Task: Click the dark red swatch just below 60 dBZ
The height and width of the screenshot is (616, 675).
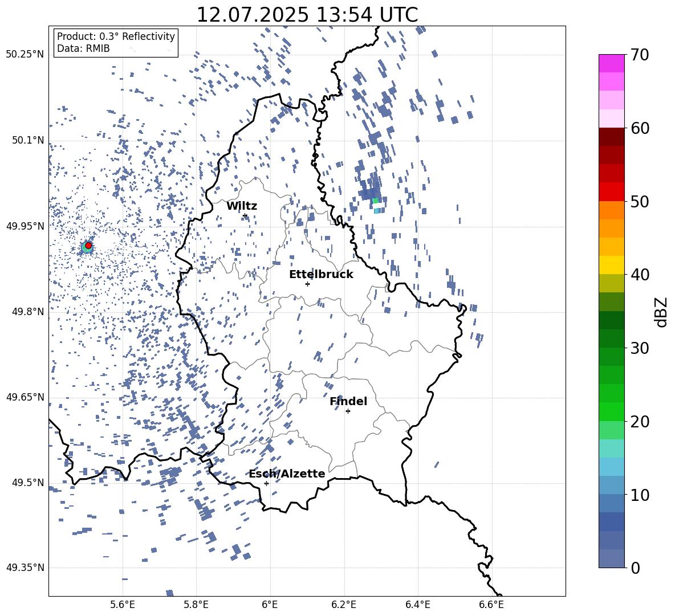Action: [611, 137]
